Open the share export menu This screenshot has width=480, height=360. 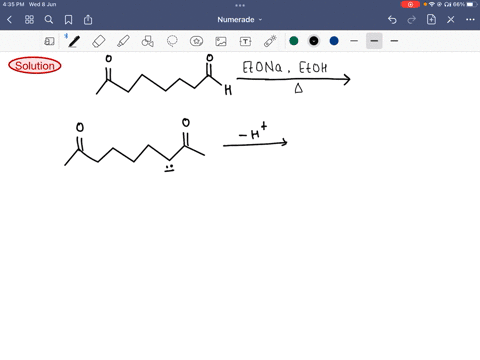tap(88, 20)
